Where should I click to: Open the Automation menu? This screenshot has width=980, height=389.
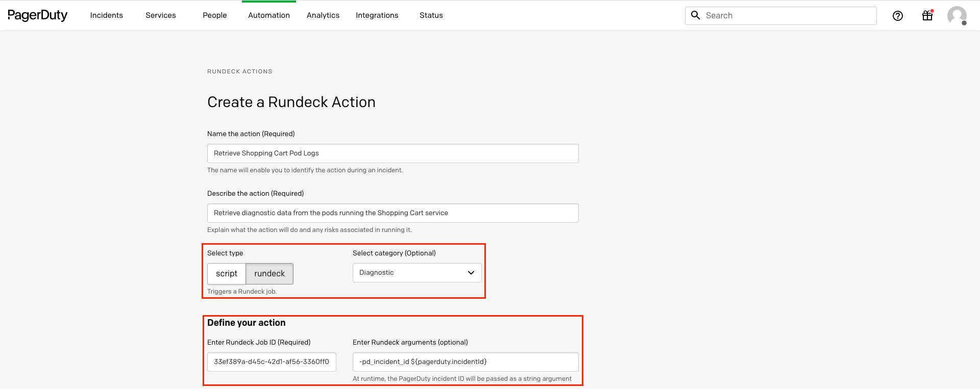click(x=269, y=15)
